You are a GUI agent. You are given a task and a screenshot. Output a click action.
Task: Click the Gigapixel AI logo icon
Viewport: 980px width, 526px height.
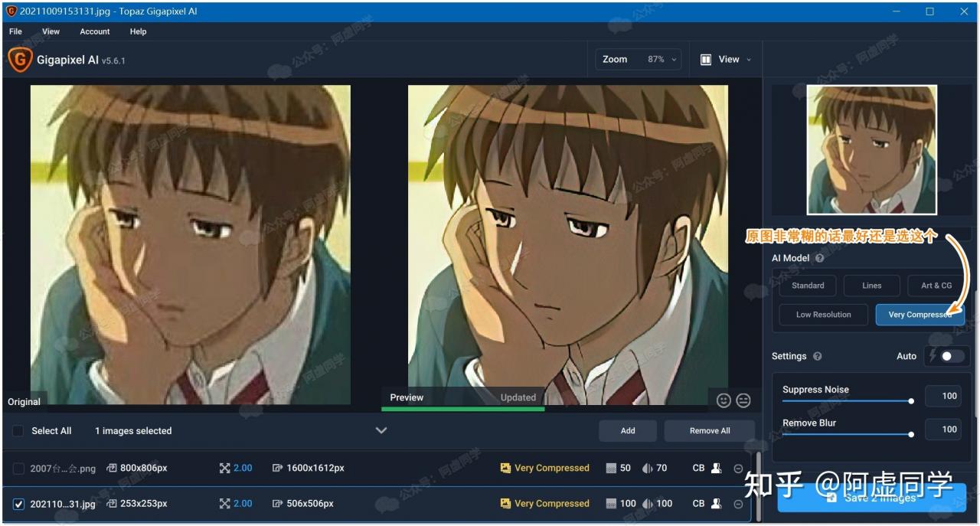click(19, 60)
